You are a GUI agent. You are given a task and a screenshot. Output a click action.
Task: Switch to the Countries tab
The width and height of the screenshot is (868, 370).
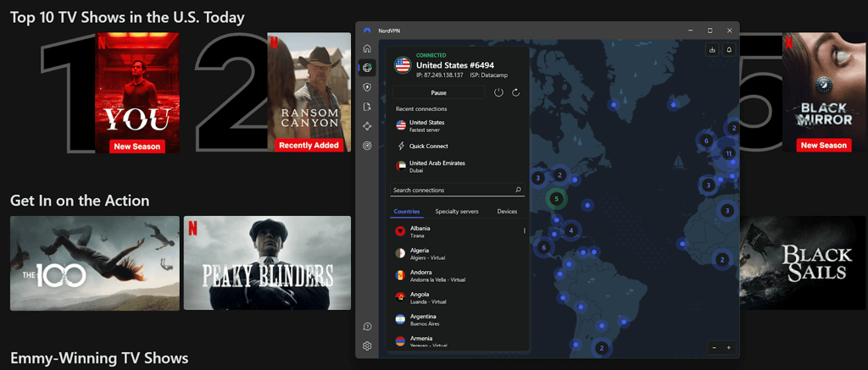pyautogui.click(x=406, y=212)
